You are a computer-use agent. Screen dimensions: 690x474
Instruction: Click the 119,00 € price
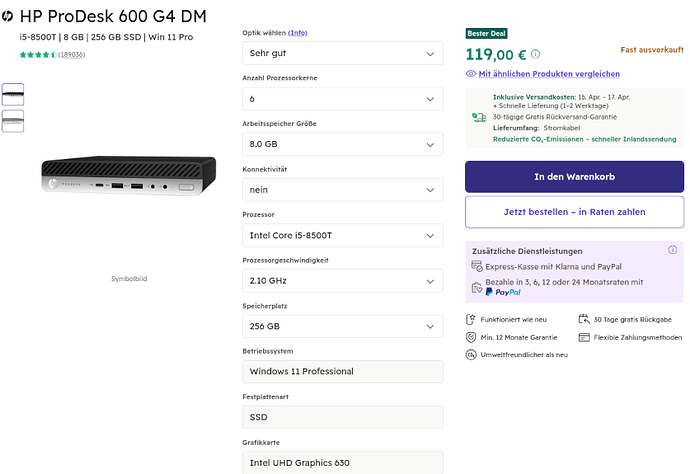(496, 55)
